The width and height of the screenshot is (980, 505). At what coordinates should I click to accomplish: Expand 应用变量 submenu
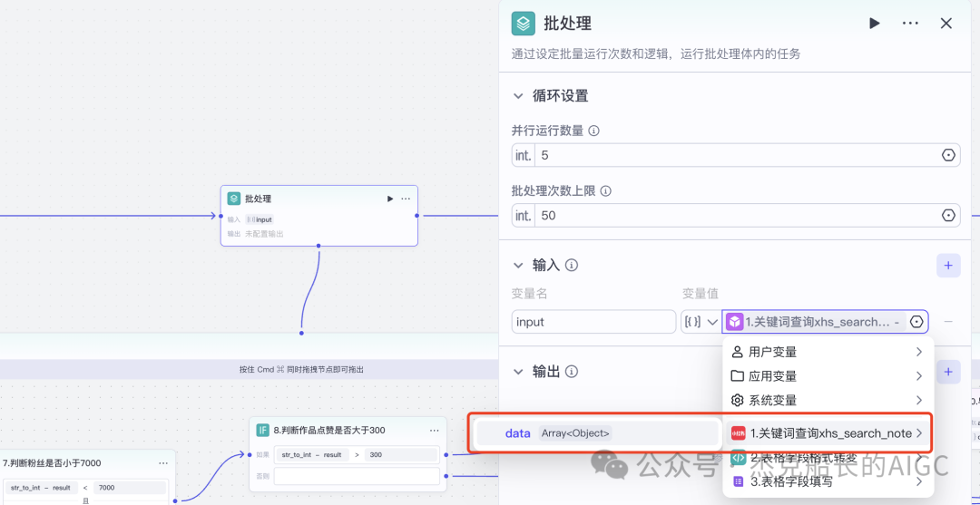click(x=828, y=375)
